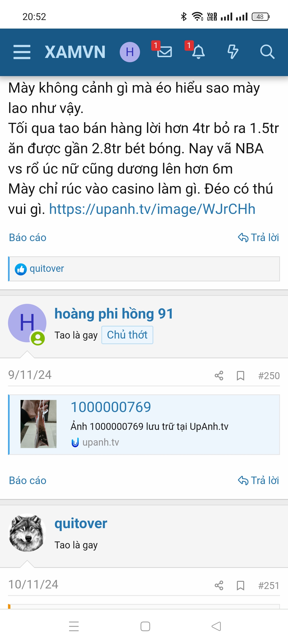Bookmark post #251
The height and width of the screenshot is (644, 288).
click(241, 586)
